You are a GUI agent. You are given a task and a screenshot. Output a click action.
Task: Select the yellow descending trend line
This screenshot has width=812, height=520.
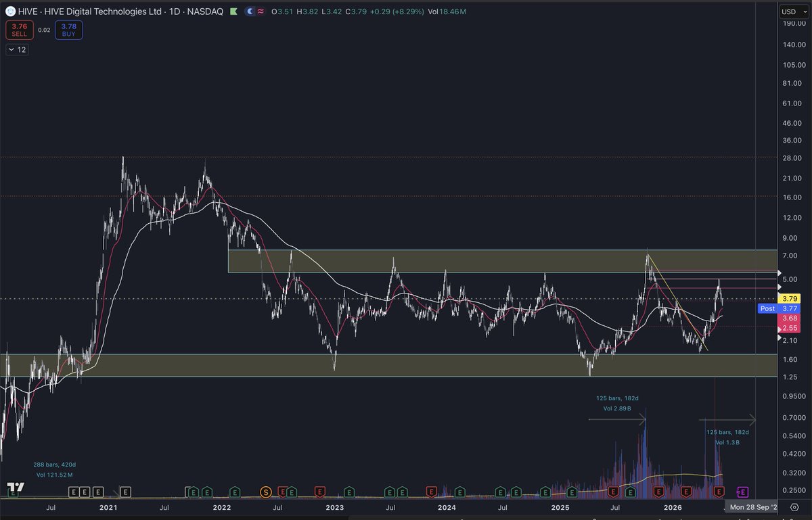[x=678, y=303]
